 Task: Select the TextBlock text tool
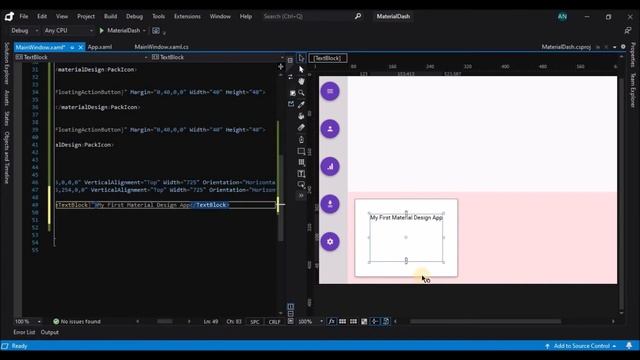coord(301,174)
